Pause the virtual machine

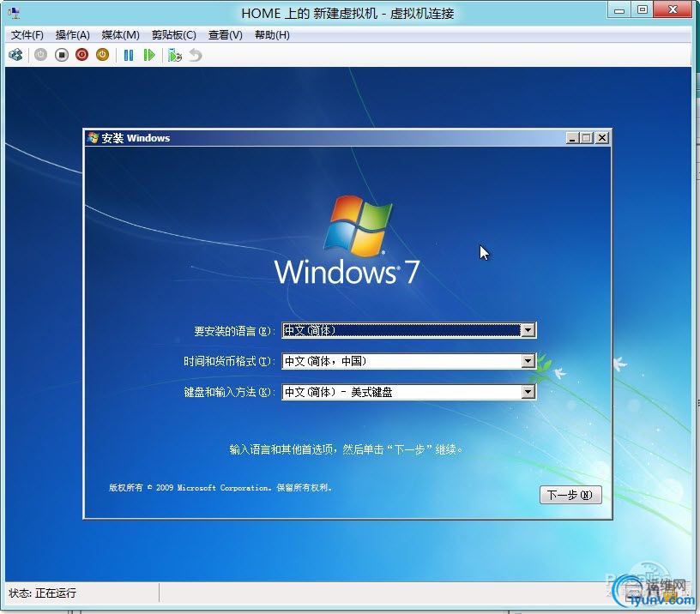(129, 55)
